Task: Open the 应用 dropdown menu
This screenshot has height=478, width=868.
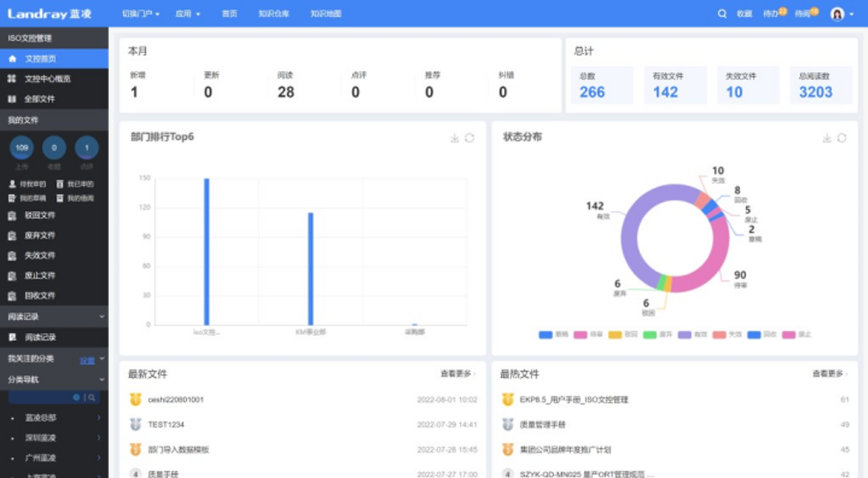Action: pos(188,13)
